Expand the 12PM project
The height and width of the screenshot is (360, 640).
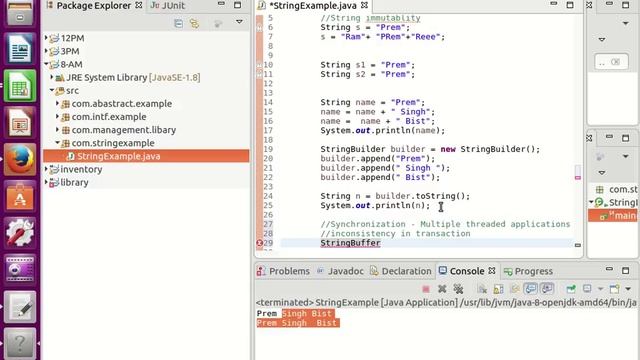46,38
